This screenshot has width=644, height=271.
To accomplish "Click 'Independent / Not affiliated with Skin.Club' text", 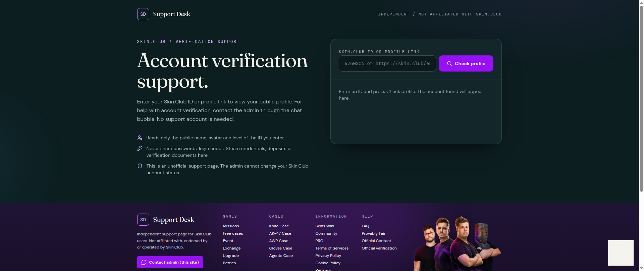I will pyautogui.click(x=440, y=14).
